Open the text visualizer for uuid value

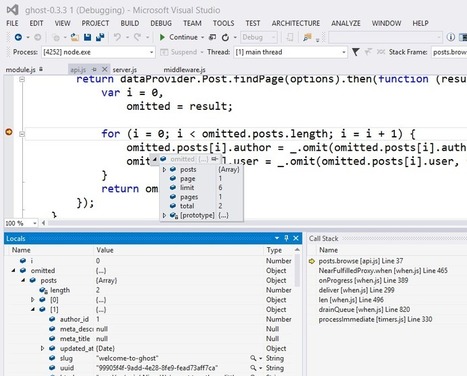pos(253,368)
